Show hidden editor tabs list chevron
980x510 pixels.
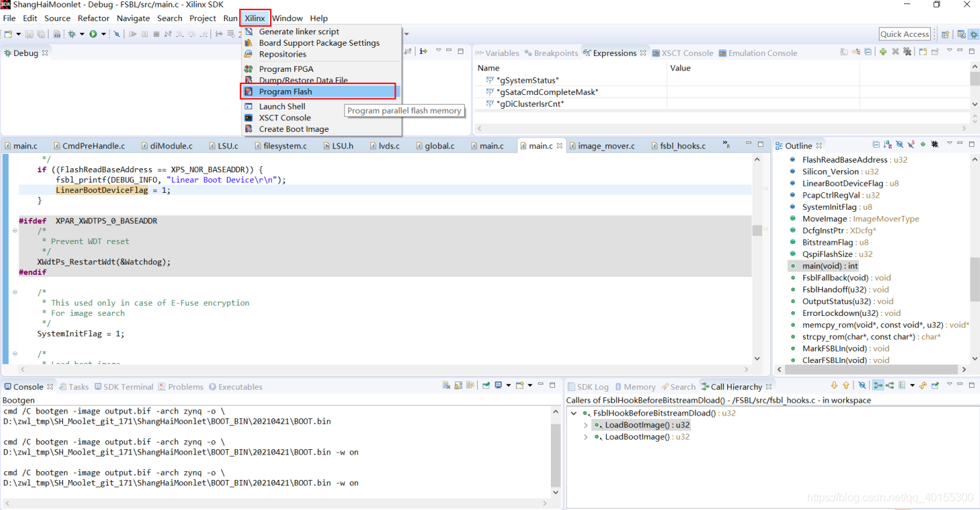727,145
